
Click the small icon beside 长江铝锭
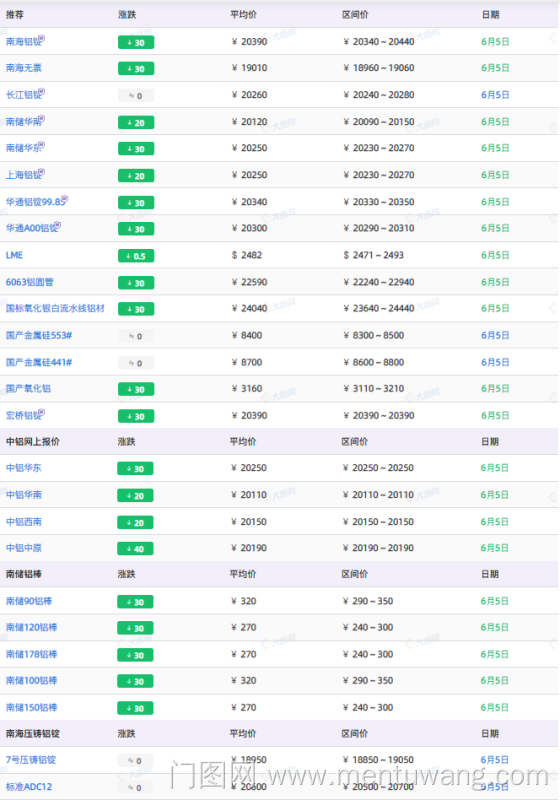(x=42, y=91)
